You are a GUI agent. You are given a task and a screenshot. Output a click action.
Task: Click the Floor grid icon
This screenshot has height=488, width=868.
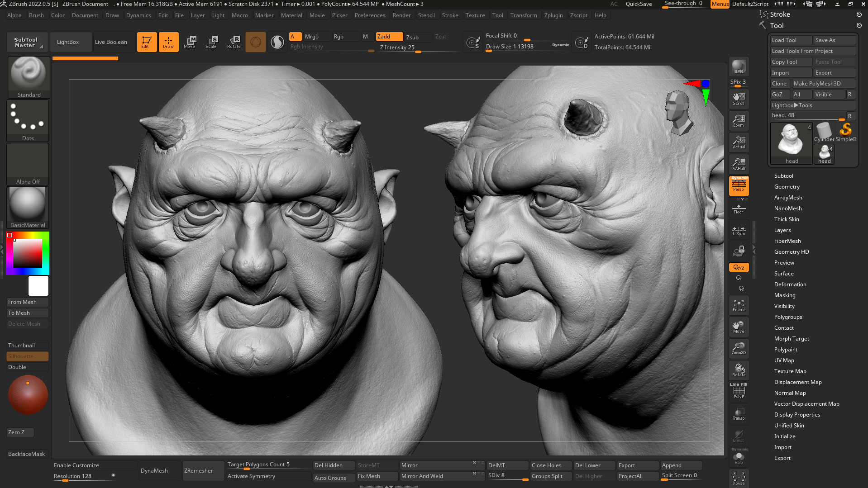[x=739, y=208]
